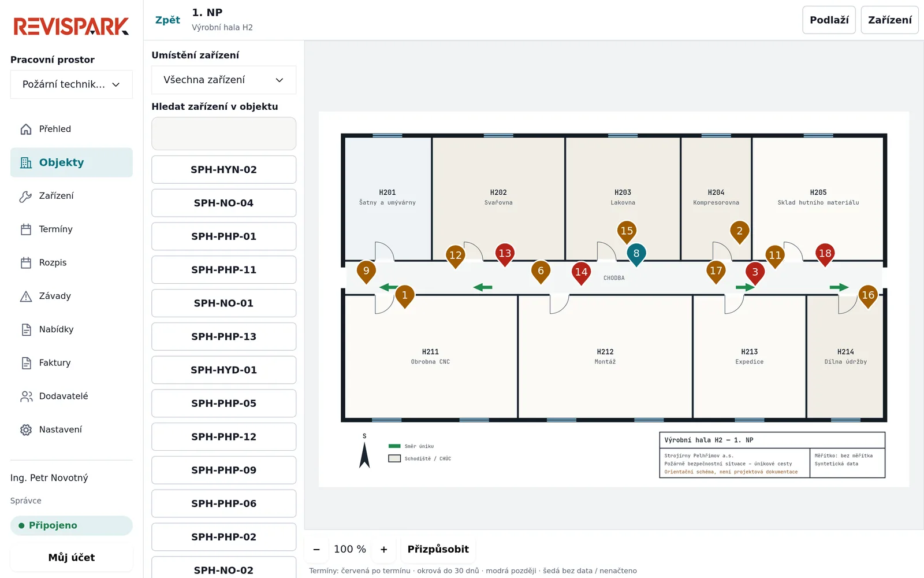Select red map marker 13
This screenshot has width=924, height=578.
pyautogui.click(x=505, y=254)
